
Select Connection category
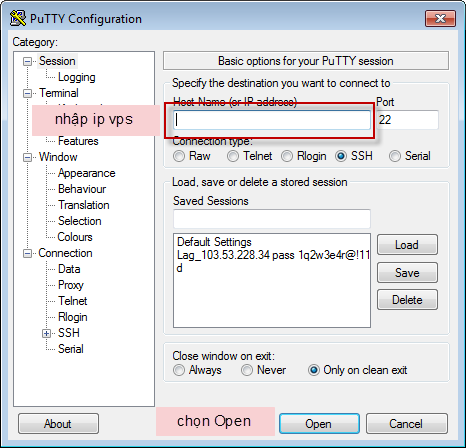(65, 253)
